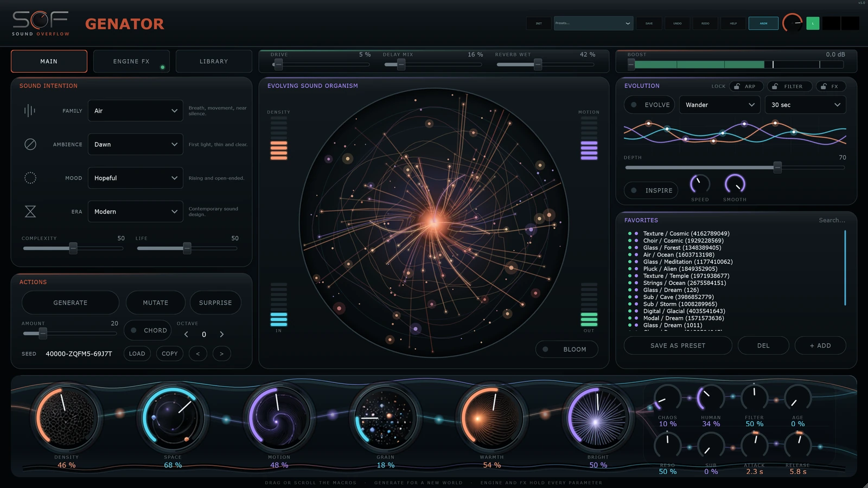
Task: Toggle the ARP lock icon
Action: pos(737,86)
